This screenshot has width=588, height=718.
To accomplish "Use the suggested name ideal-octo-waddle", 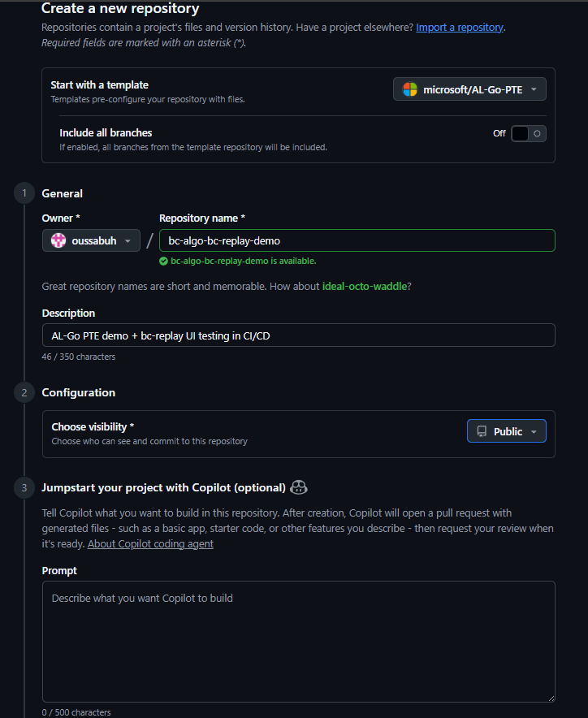I will (x=364, y=286).
